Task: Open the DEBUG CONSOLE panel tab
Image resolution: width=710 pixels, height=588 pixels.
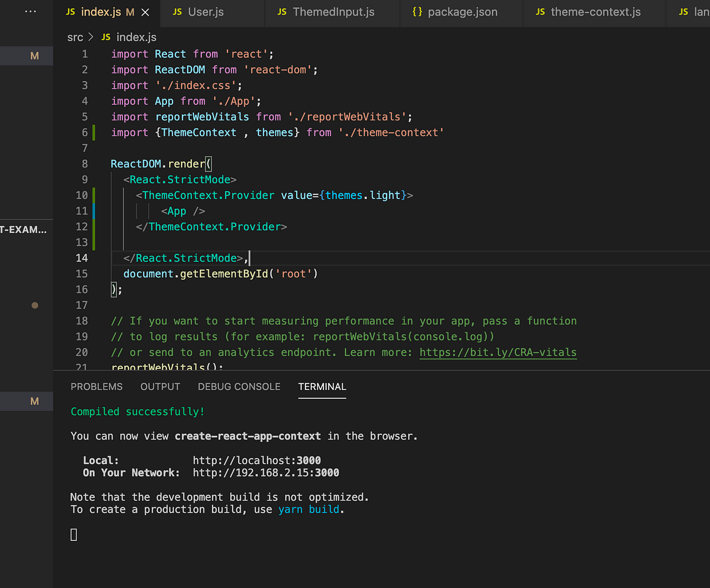Action: tap(239, 387)
